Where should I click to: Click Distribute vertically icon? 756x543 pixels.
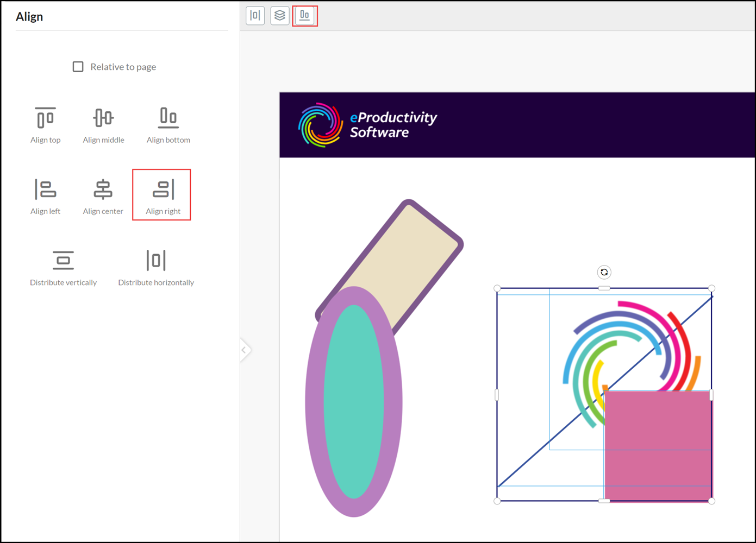pyautogui.click(x=63, y=261)
